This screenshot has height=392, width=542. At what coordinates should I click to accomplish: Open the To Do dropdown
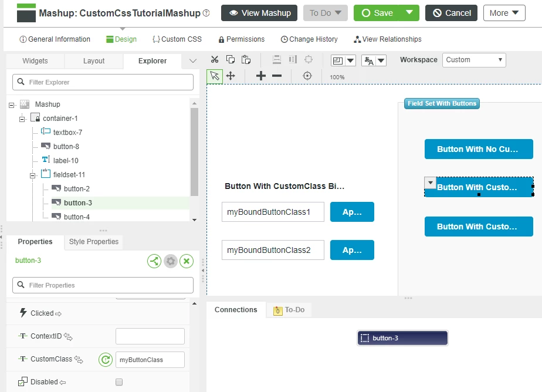coord(326,13)
